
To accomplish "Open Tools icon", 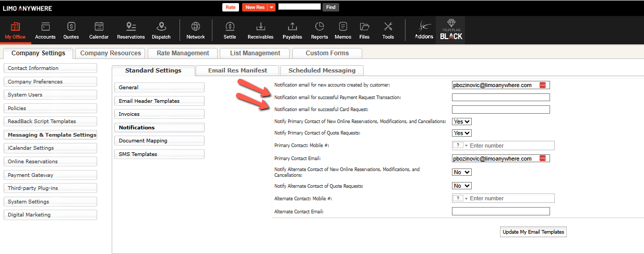I will coord(388,30).
